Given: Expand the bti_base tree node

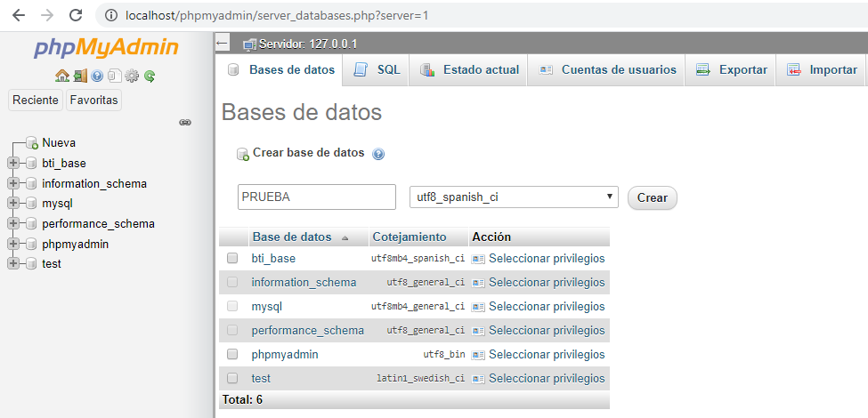Looking at the screenshot, I should [x=12, y=164].
